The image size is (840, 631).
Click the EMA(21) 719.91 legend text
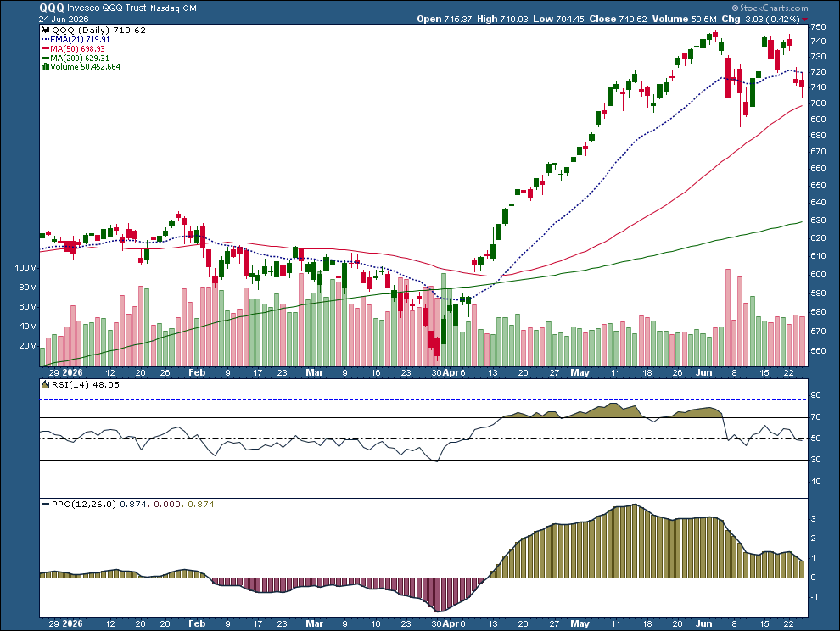coord(80,40)
